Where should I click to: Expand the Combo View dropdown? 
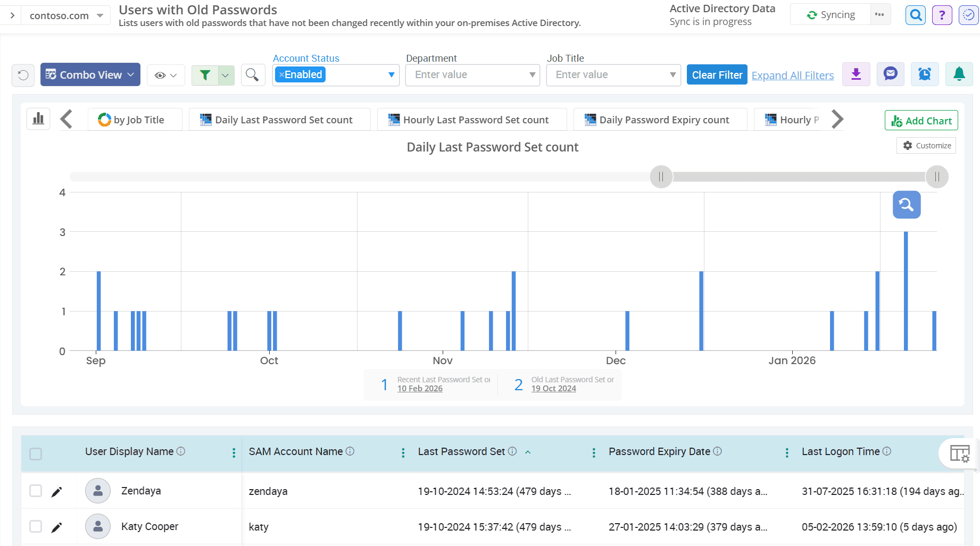[x=90, y=75]
